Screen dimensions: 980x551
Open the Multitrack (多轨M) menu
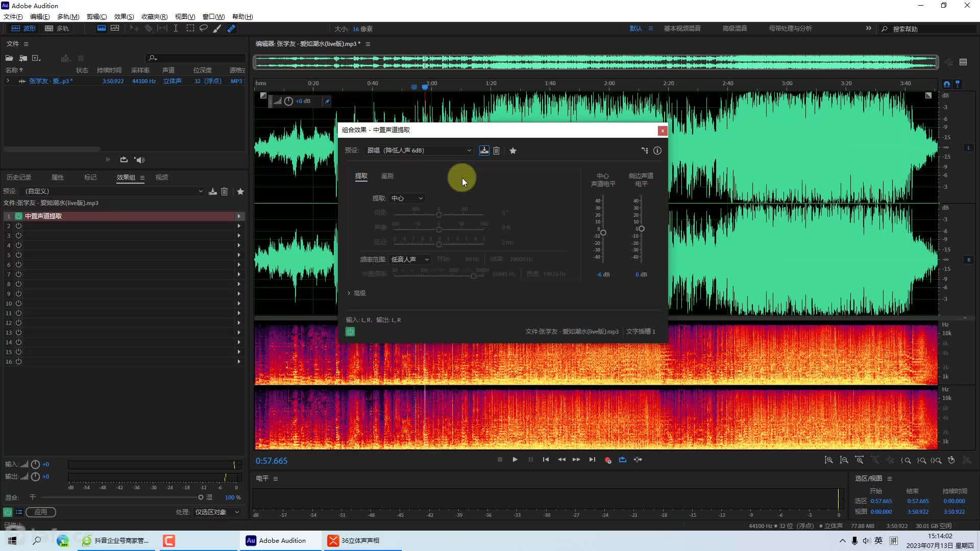coord(68,17)
